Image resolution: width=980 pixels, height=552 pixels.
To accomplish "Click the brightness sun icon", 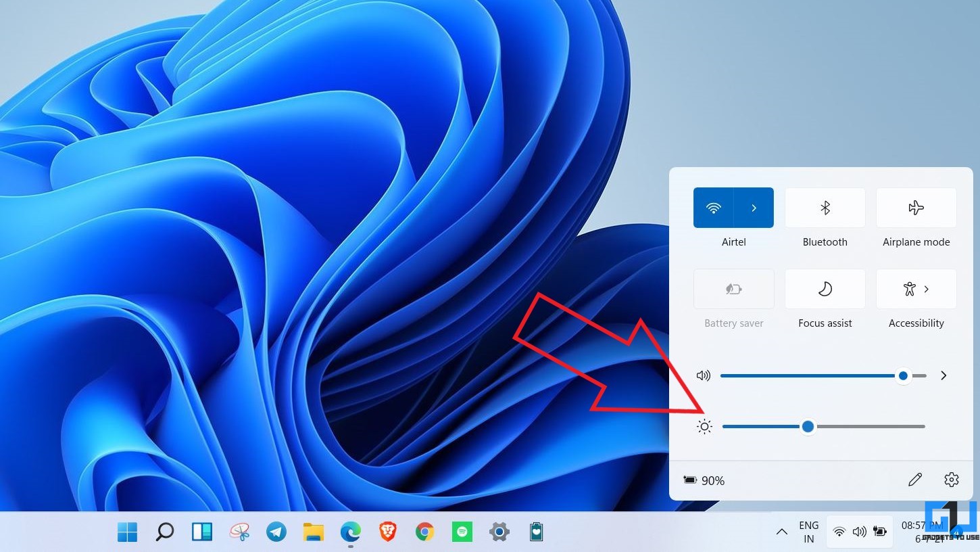I will click(x=704, y=427).
